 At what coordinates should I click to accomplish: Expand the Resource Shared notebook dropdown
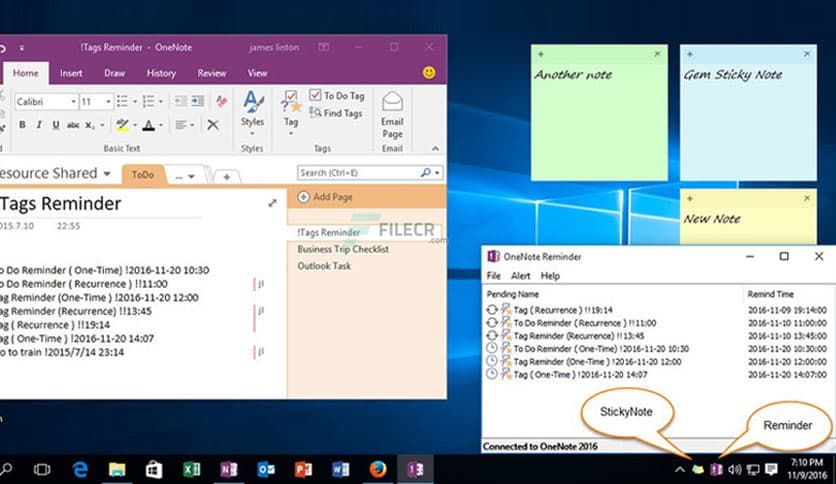pos(107,174)
